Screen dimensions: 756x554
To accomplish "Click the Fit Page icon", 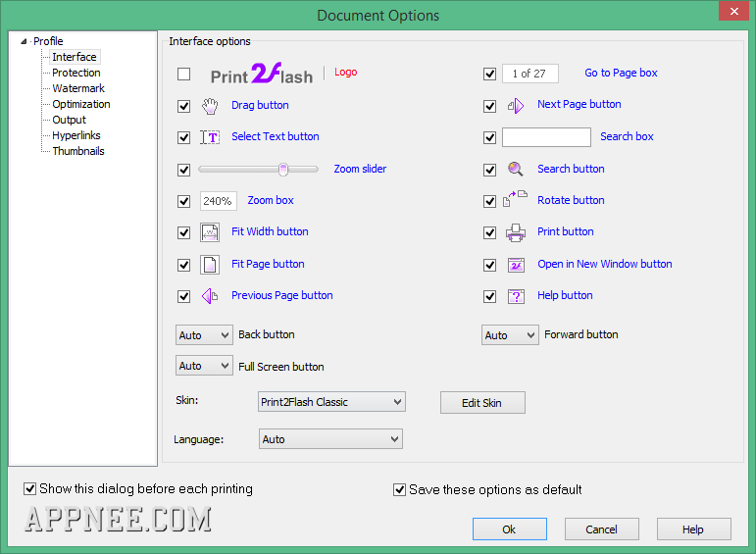I will (x=210, y=265).
